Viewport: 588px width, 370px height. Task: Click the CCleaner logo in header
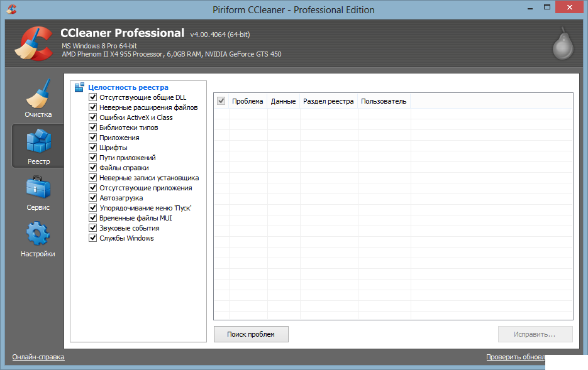(33, 44)
